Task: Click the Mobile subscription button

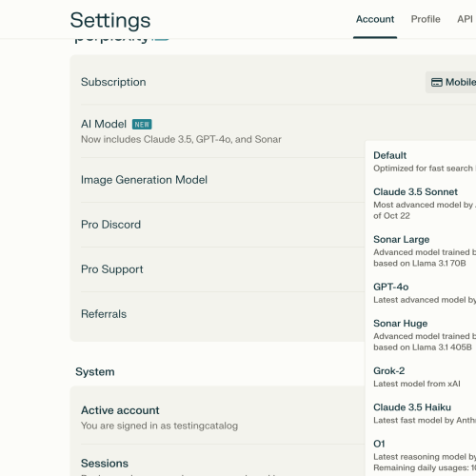Action: 450,82
